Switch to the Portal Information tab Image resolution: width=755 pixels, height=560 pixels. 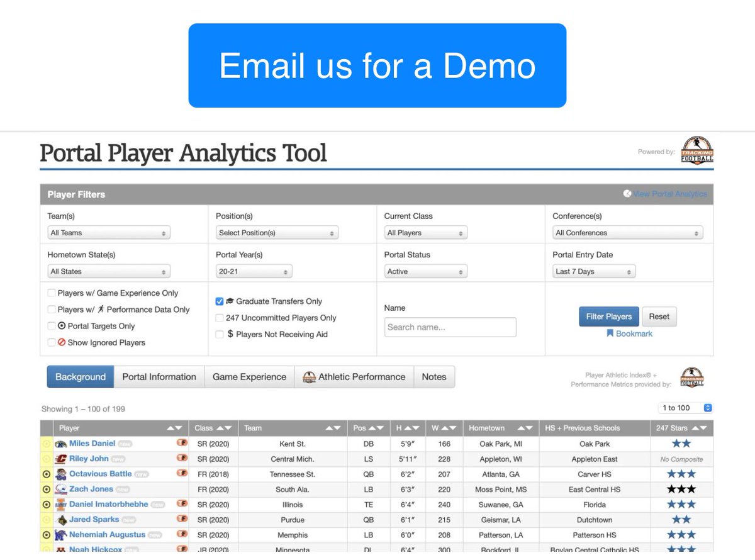coord(159,377)
